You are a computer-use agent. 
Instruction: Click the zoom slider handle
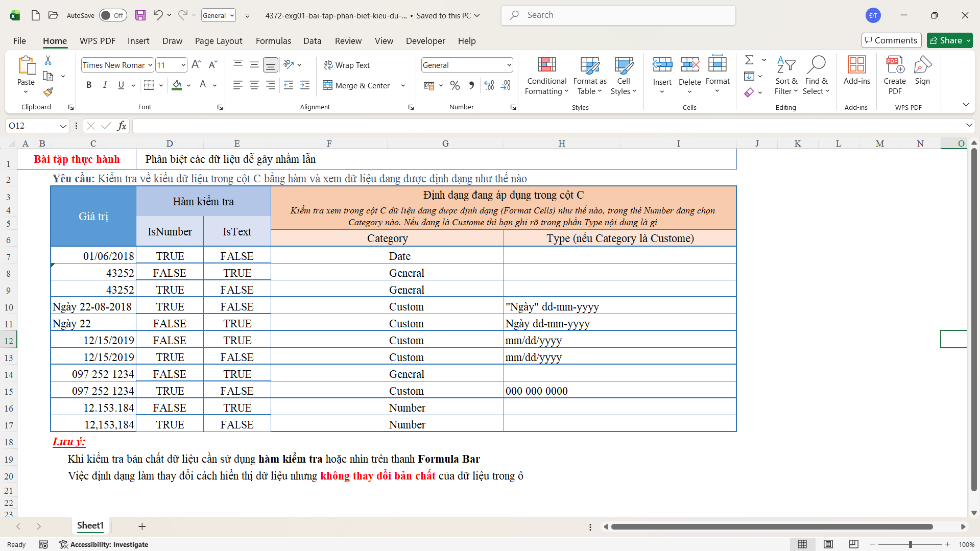910,544
